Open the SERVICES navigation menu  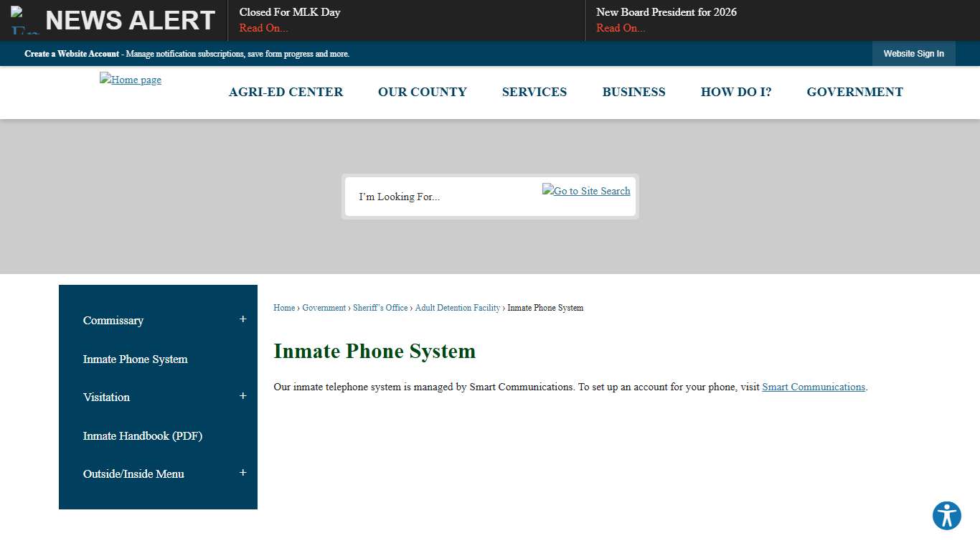coord(534,92)
